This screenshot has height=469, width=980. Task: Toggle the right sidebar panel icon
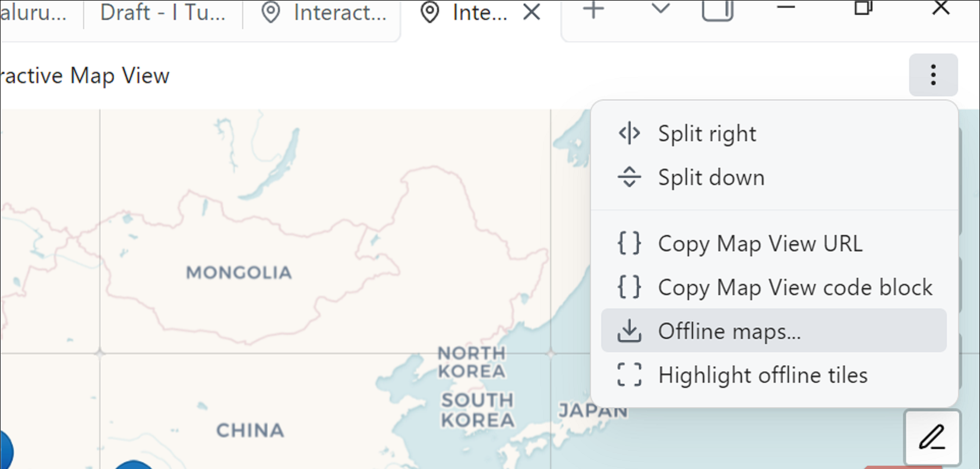(717, 10)
